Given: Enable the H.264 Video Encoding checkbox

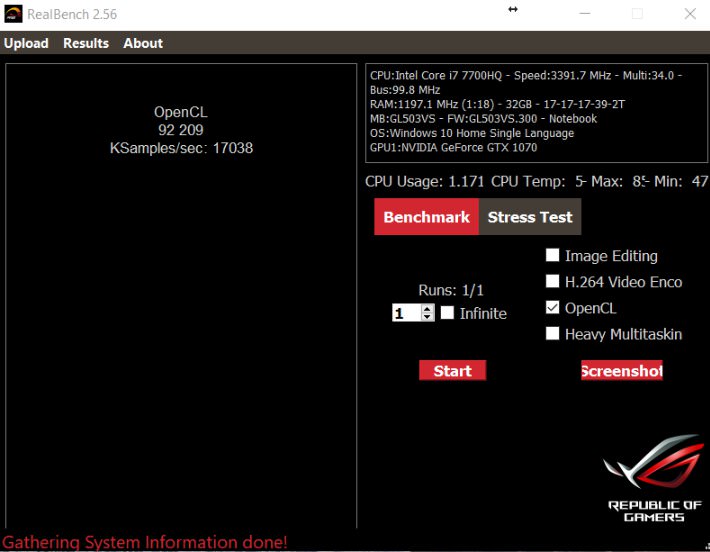Looking at the screenshot, I should click(x=552, y=281).
